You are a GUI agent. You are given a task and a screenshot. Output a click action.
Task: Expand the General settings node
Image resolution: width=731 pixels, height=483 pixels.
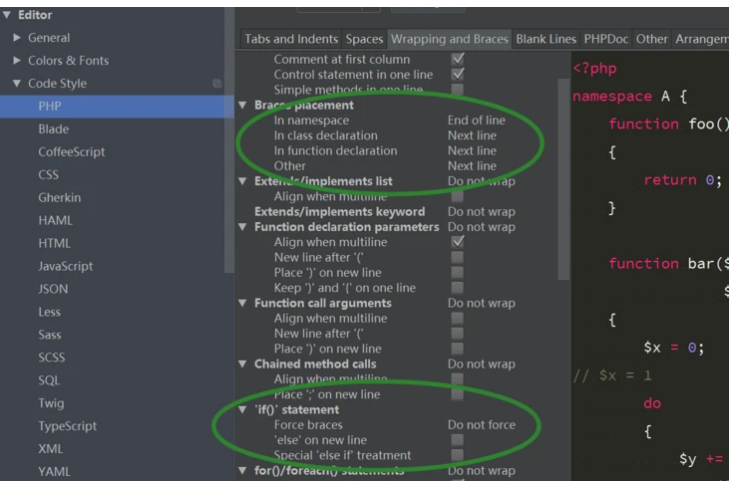pyautogui.click(x=18, y=38)
